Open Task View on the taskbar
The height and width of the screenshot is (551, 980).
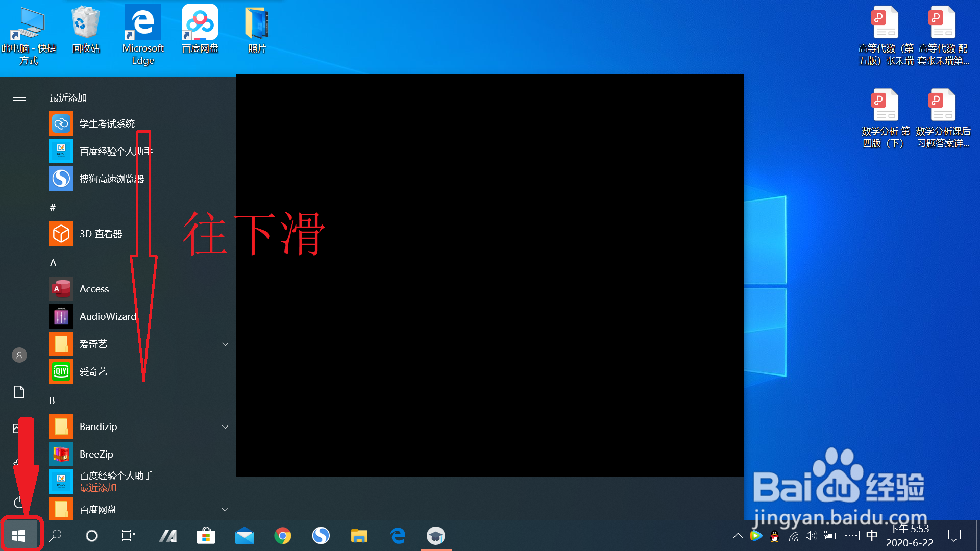tap(129, 536)
